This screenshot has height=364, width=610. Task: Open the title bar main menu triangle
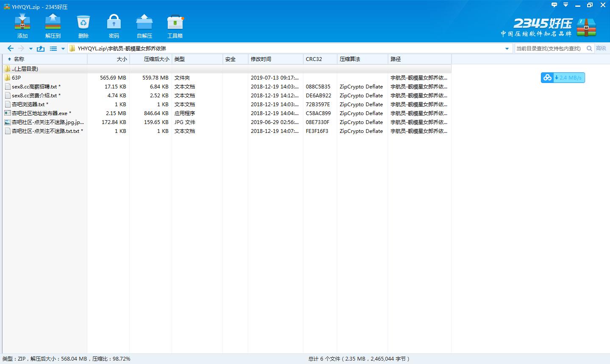pyautogui.click(x=566, y=5)
